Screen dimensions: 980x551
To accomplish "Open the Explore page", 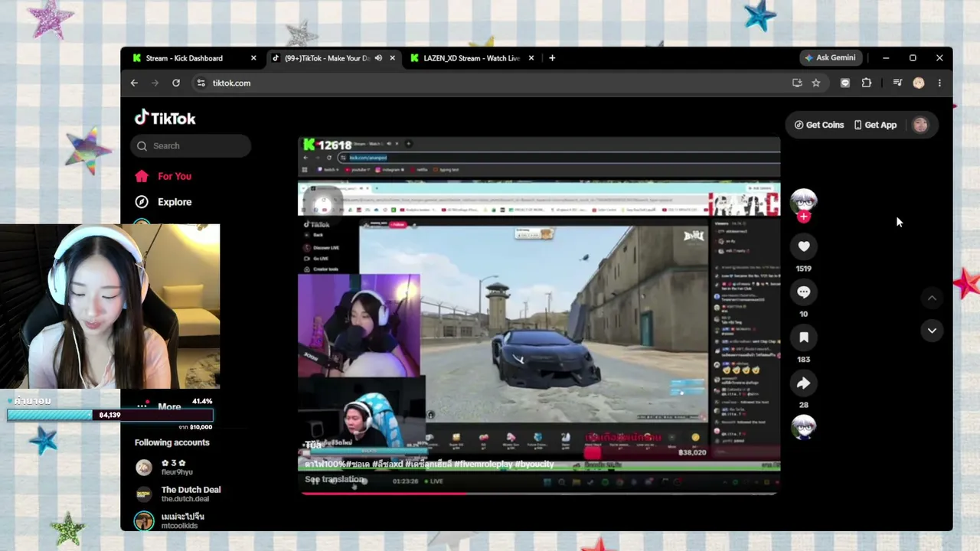I will (164, 202).
